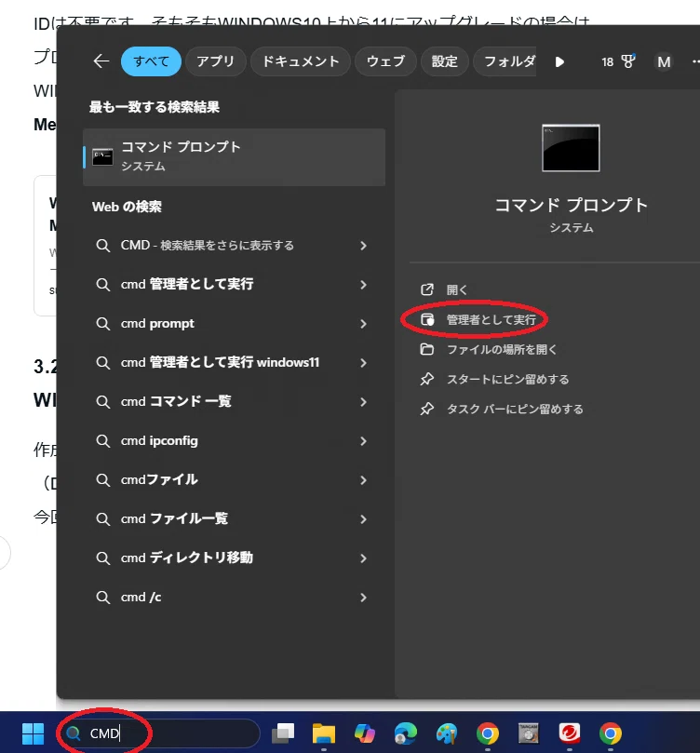The width and height of the screenshot is (700, 753).
Task: Expand chevron for cmd /c
Action: [x=363, y=598]
